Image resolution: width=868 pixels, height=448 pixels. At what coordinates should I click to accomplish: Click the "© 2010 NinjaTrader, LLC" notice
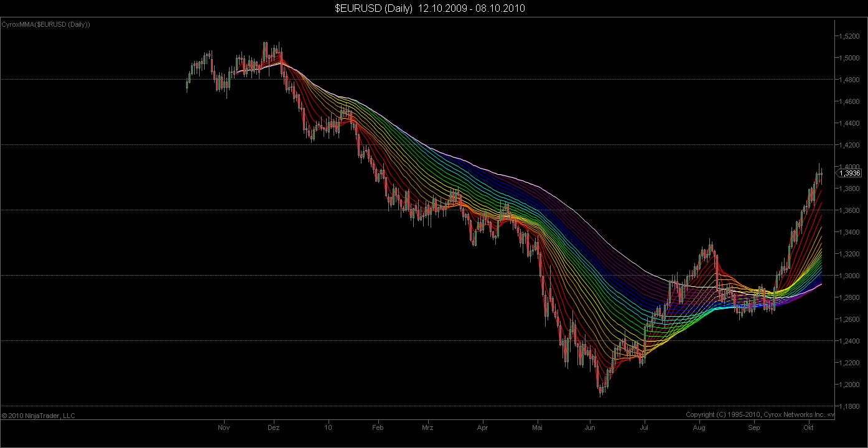tap(39, 416)
